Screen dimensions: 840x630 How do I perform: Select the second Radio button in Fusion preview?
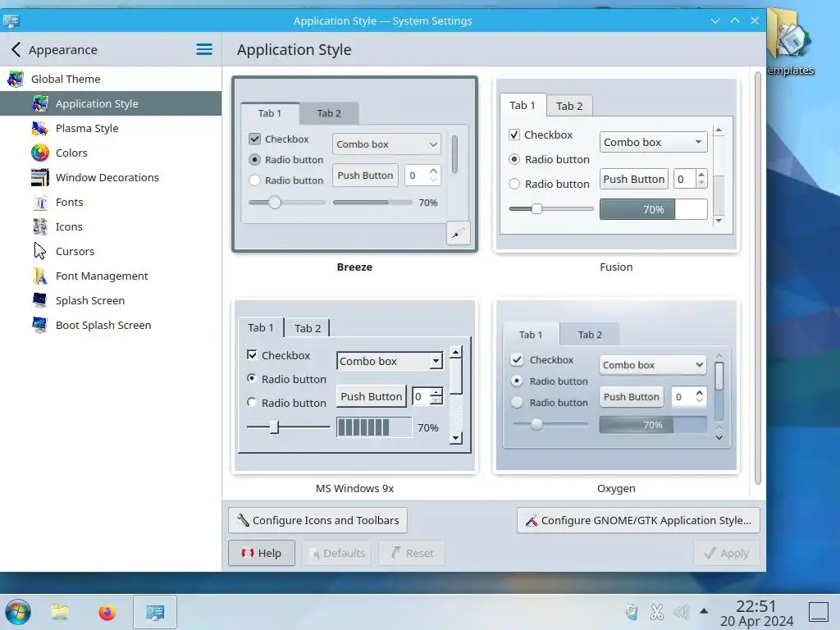tap(514, 184)
